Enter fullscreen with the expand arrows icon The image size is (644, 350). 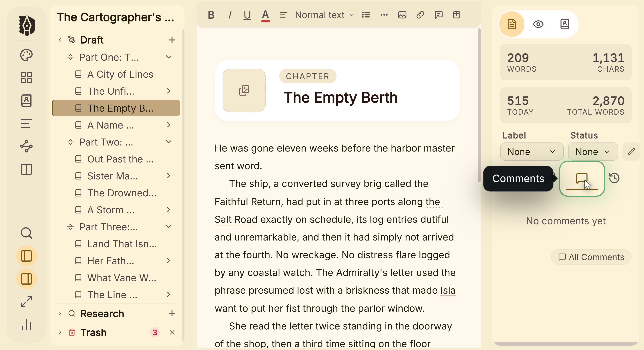(26, 302)
